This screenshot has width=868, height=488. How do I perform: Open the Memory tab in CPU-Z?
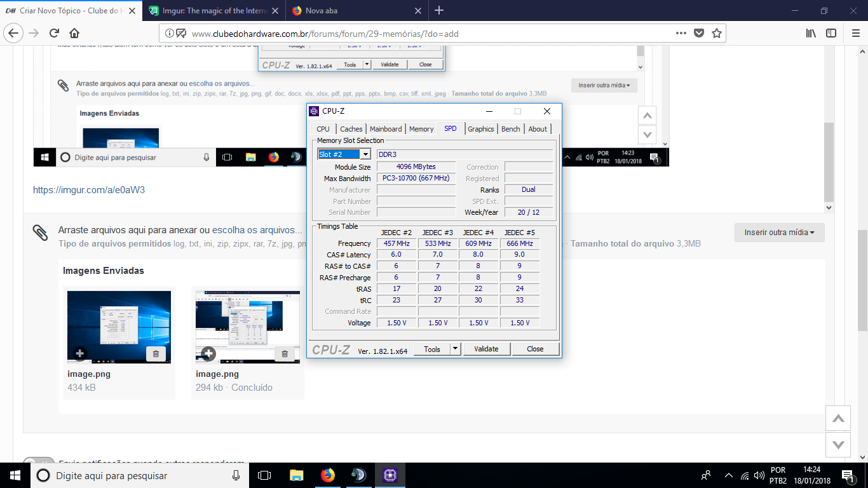pyautogui.click(x=421, y=129)
